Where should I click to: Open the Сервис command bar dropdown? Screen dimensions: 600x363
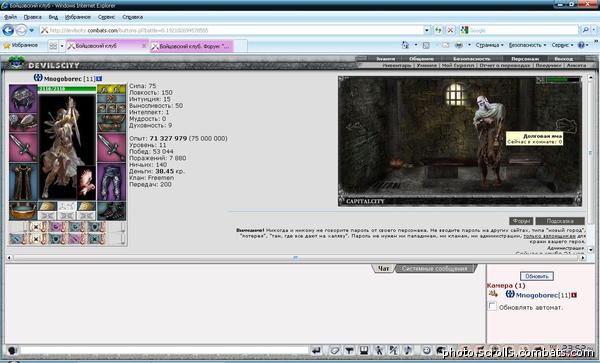point(562,45)
